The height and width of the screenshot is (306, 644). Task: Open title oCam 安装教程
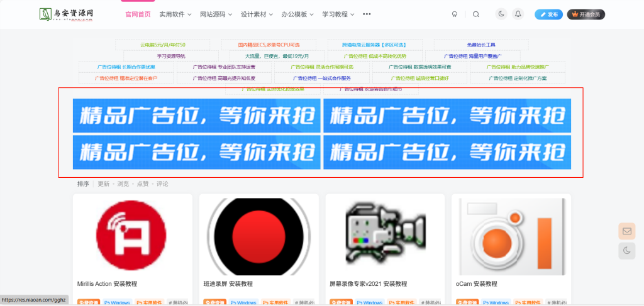pos(477,284)
